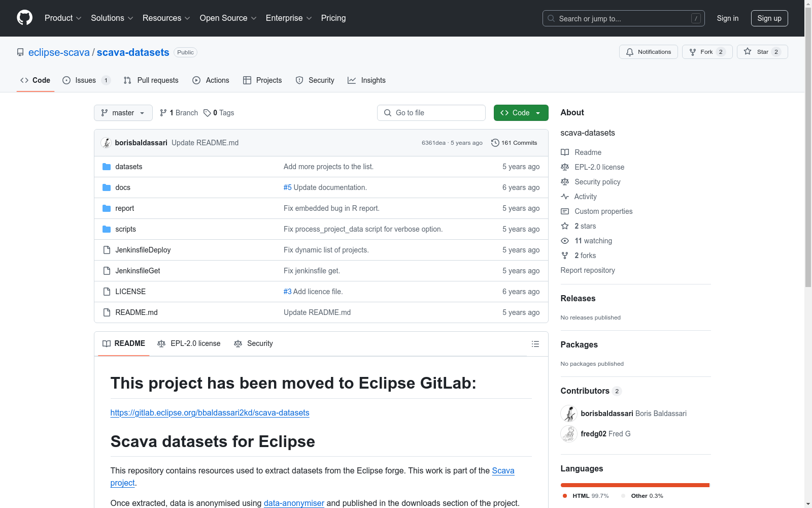Open the Security tab beside the license tab
This screenshot has width=812, height=508.
pos(253,344)
